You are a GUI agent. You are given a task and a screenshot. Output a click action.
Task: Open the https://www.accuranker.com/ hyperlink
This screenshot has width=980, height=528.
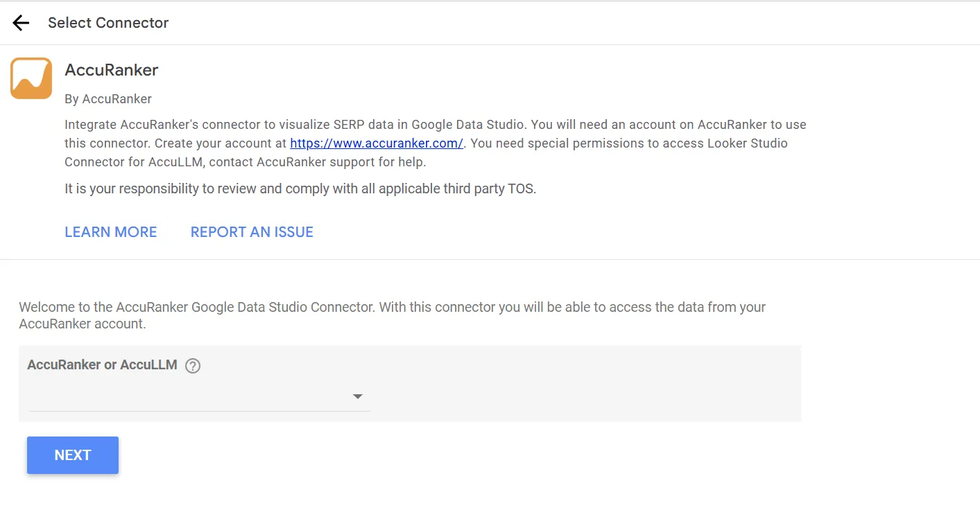(376, 143)
